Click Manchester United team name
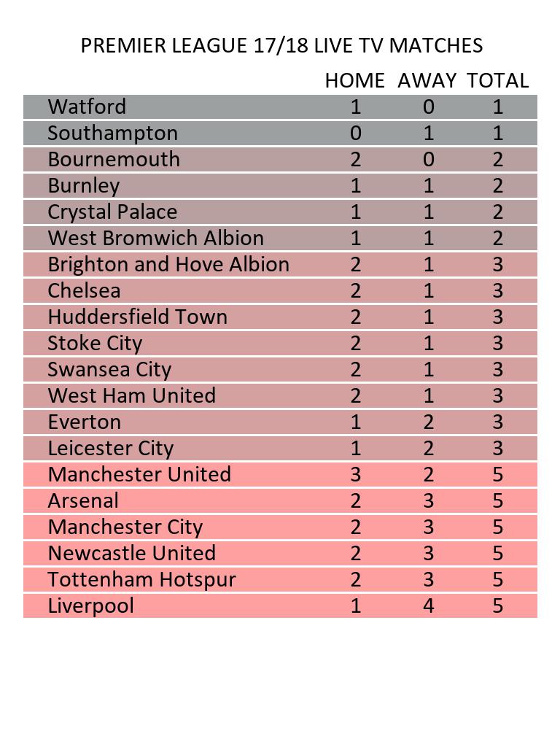This screenshot has width=560, height=747. coord(139,475)
